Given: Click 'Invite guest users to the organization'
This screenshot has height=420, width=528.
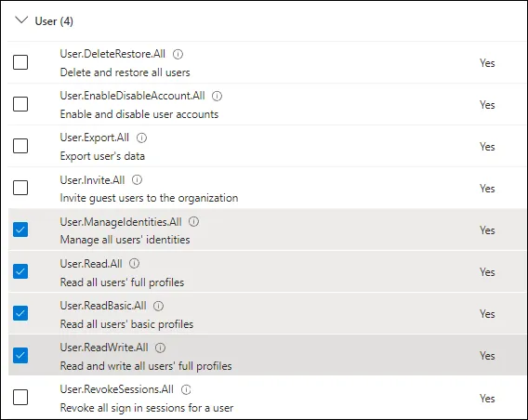Looking at the screenshot, I should click(x=149, y=198).
